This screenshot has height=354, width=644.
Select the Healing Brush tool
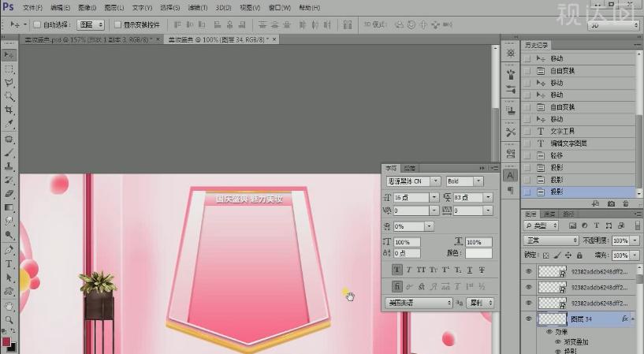9,140
